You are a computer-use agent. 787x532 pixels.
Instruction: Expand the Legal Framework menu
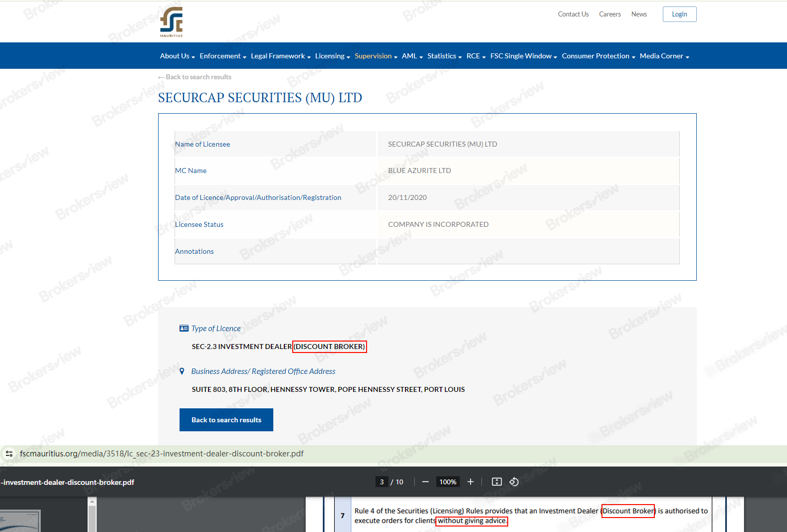pyautogui.click(x=281, y=56)
